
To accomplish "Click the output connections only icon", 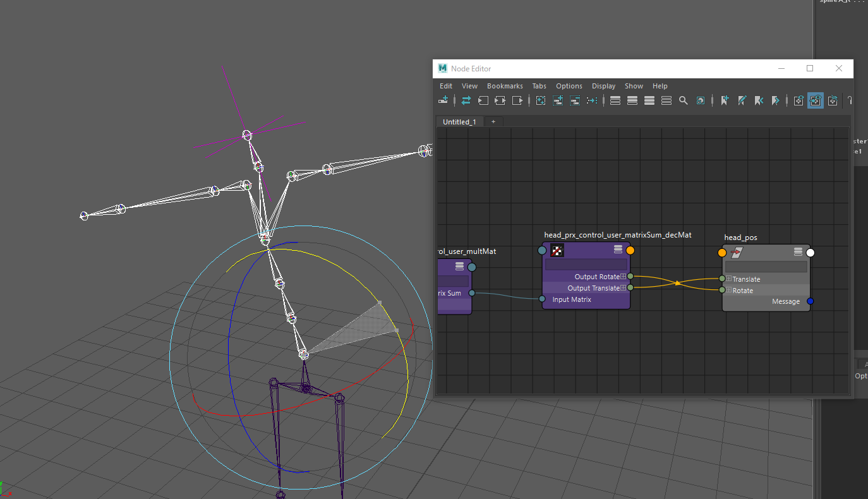I will tap(517, 100).
